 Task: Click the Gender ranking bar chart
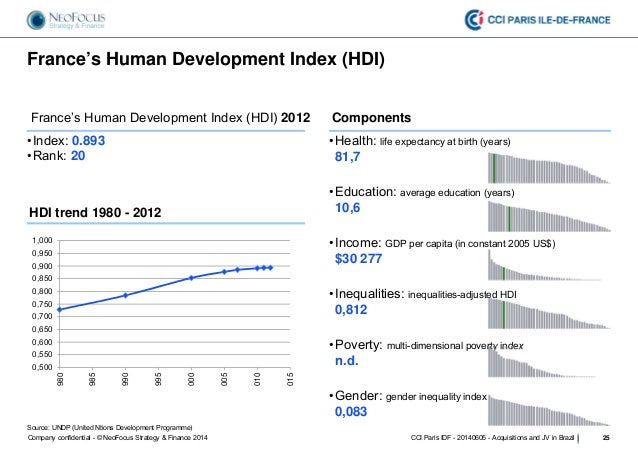point(549,410)
